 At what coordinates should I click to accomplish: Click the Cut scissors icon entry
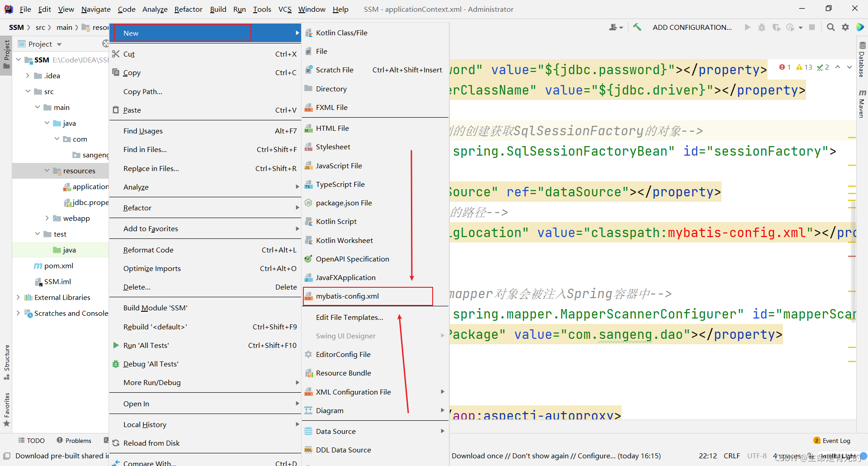[116, 54]
